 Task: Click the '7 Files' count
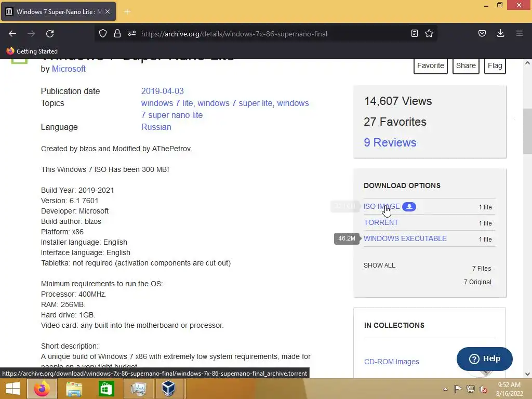coord(482,269)
